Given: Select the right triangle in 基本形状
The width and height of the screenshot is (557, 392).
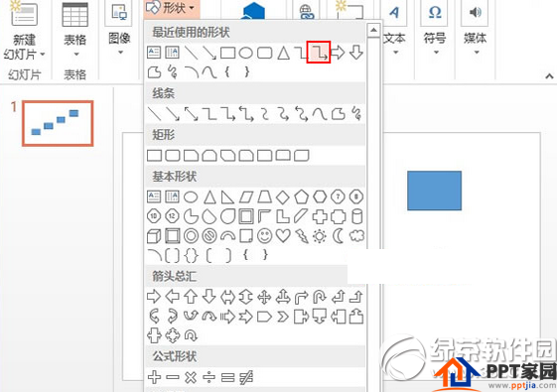Looking at the screenshot, I should pos(227,196).
